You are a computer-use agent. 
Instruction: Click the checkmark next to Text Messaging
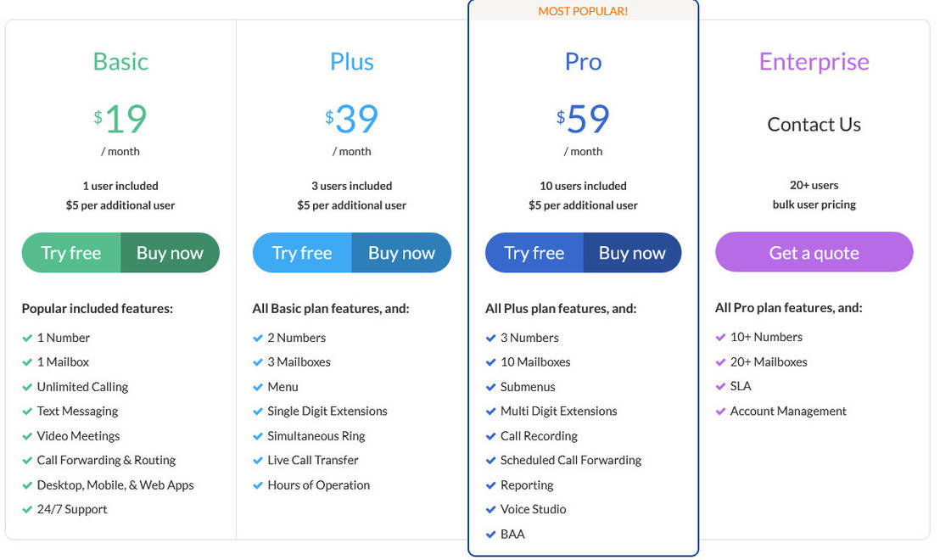pyautogui.click(x=28, y=412)
